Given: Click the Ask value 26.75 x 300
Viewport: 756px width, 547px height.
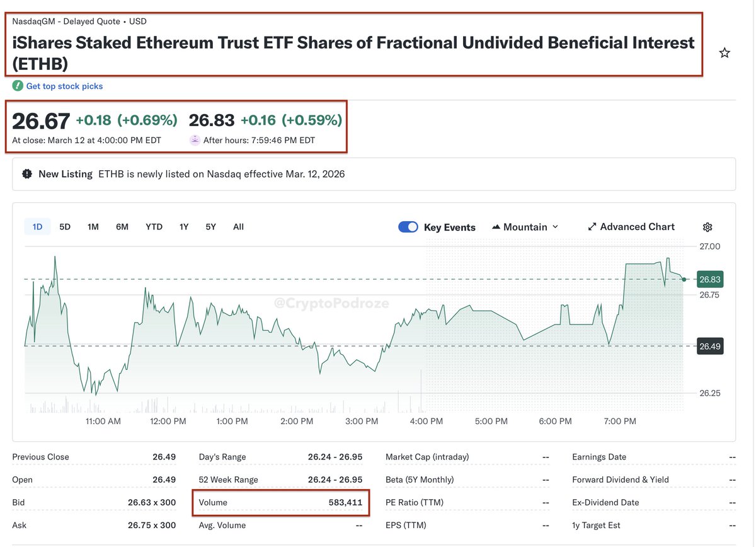Looking at the screenshot, I should point(152,525).
